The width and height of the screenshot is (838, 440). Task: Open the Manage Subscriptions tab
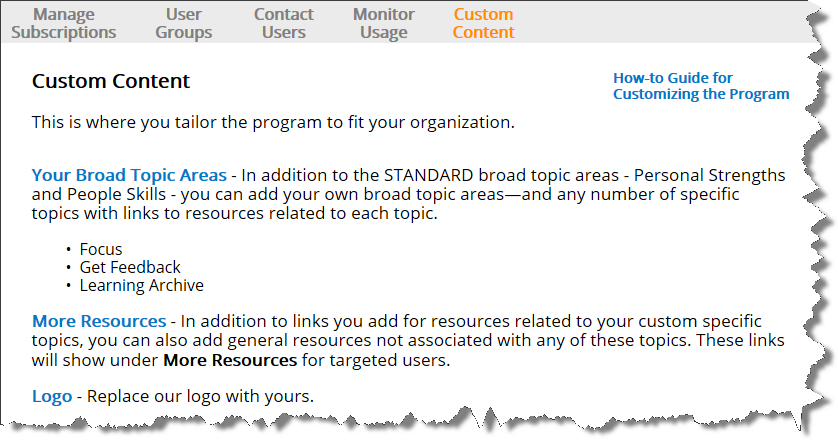click(x=64, y=23)
